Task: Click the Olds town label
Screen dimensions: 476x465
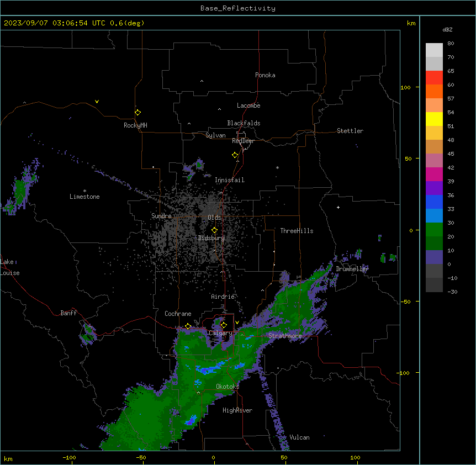Action: click(x=214, y=218)
